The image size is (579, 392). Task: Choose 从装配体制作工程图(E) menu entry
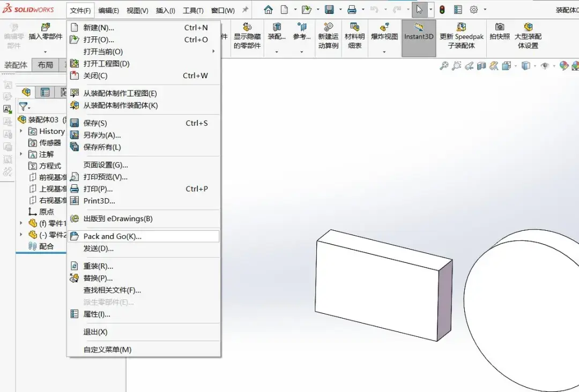(x=144, y=93)
